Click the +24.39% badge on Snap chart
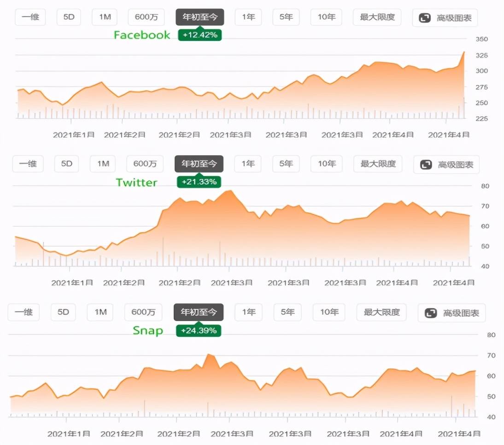Screen dimensions: 504x445 tap(199, 331)
